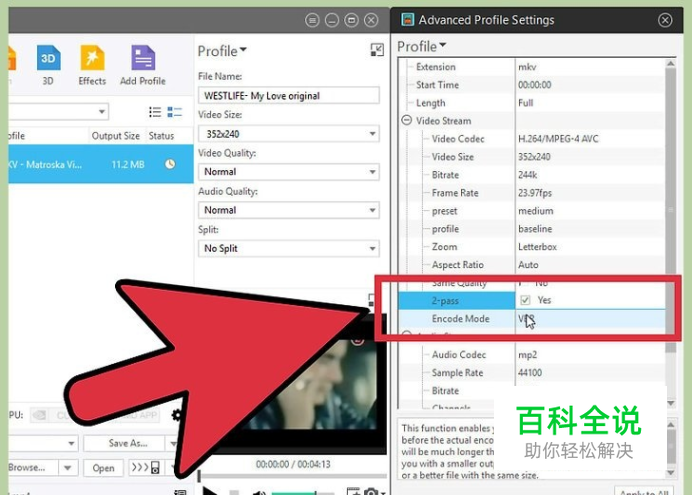Open the Audio Quality Normal dropdown
Viewport: 692px width, 495px height.
[289, 210]
